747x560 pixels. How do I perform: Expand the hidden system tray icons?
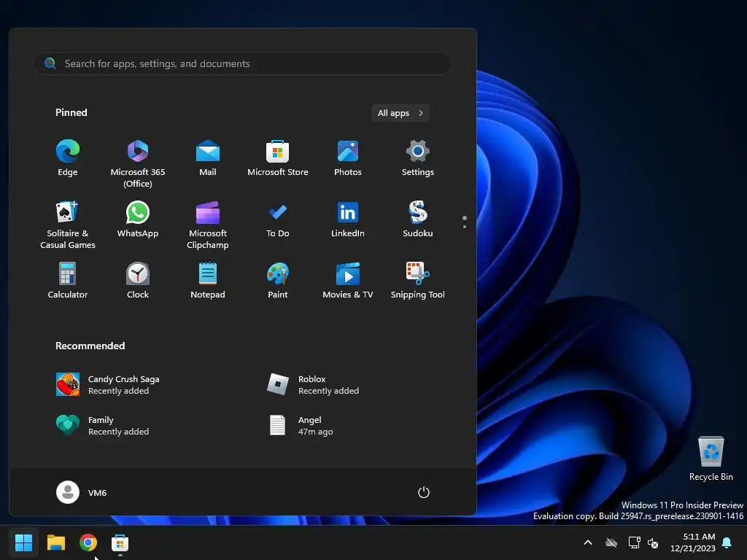588,542
